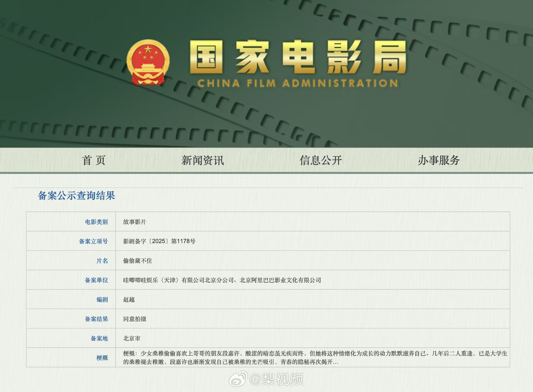
Task: Open the 新闻资讯 navigation menu
Action: coord(203,160)
